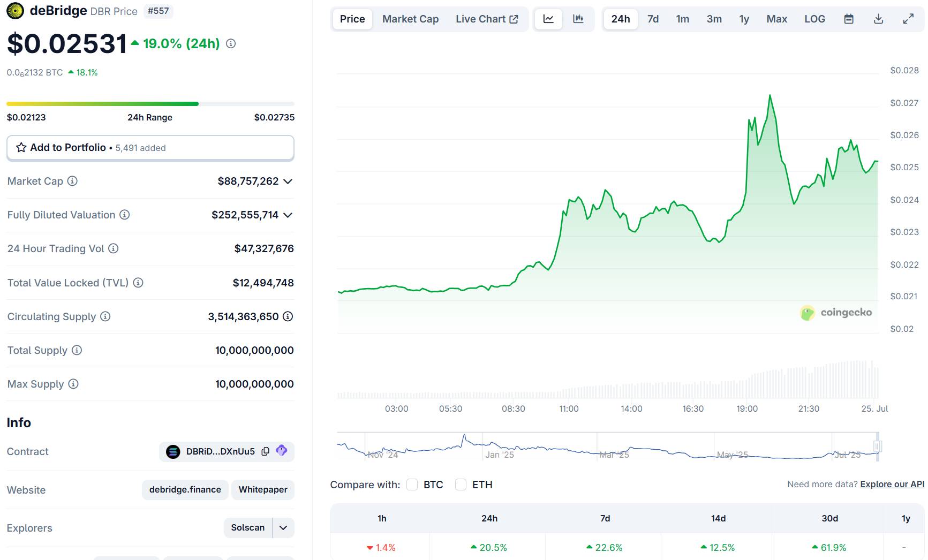928x560 pixels.
Task: Copy the DBRiD...DXnUu5 contract address
Action: [x=265, y=451]
